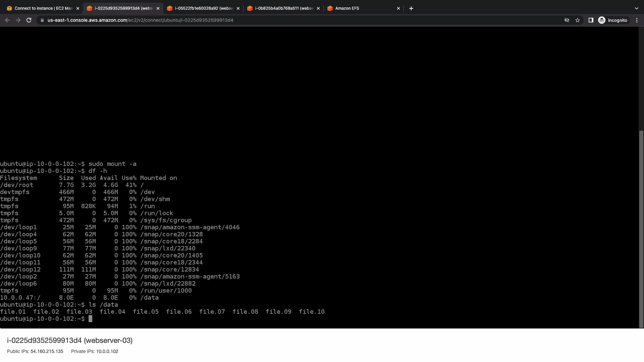The height and width of the screenshot is (362, 644).
Task: Click the terminal prompt cursor line
Action: click(90, 319)
